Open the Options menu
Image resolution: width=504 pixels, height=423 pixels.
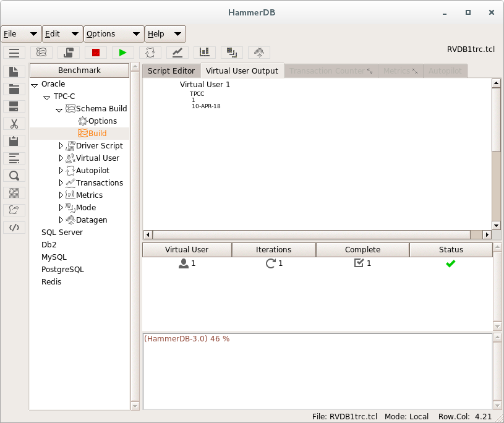114,34
